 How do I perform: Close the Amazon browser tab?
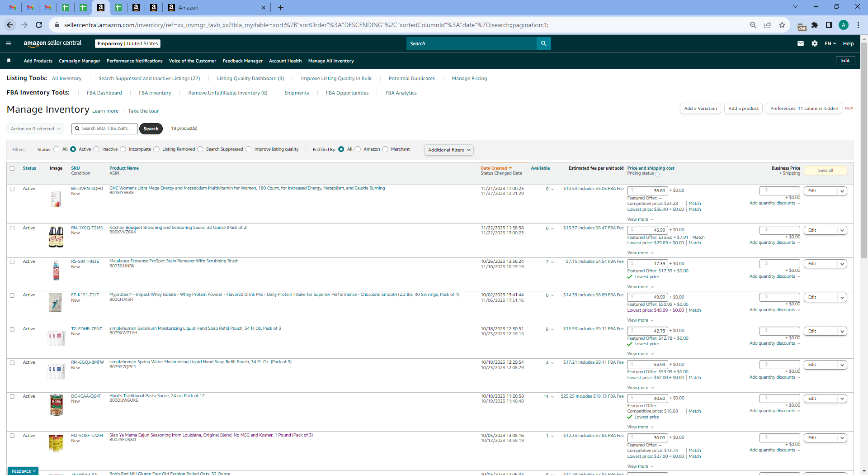[x=264, y=8]
